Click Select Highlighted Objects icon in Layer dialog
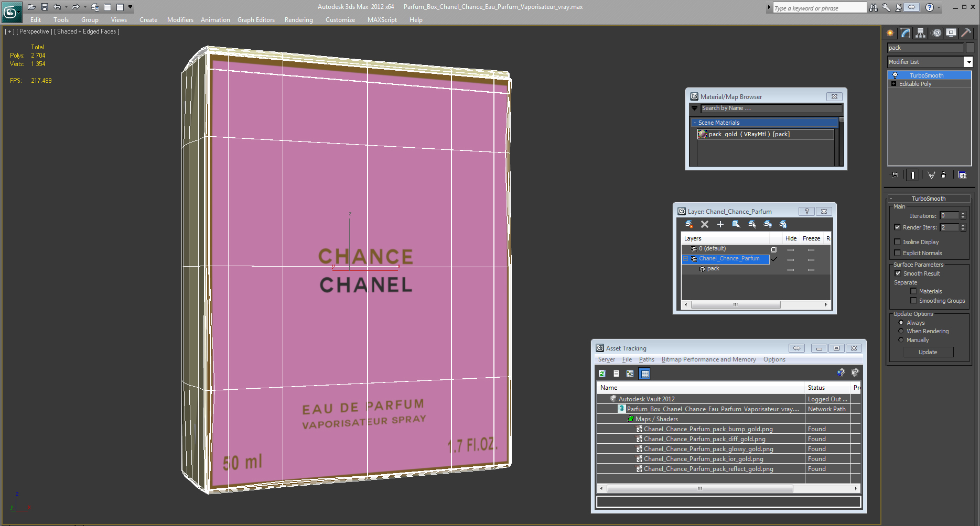The image size is (980, 526). tap(736, 224)
